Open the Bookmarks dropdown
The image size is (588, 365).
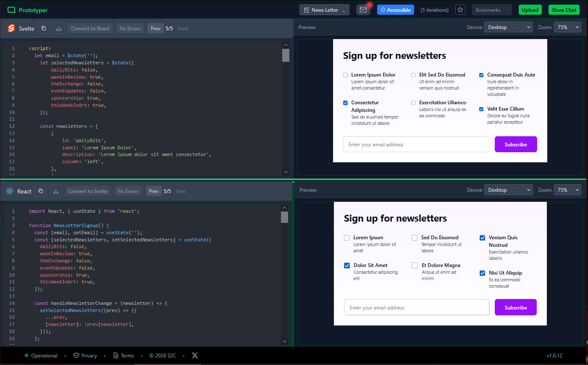coord(492,10)
